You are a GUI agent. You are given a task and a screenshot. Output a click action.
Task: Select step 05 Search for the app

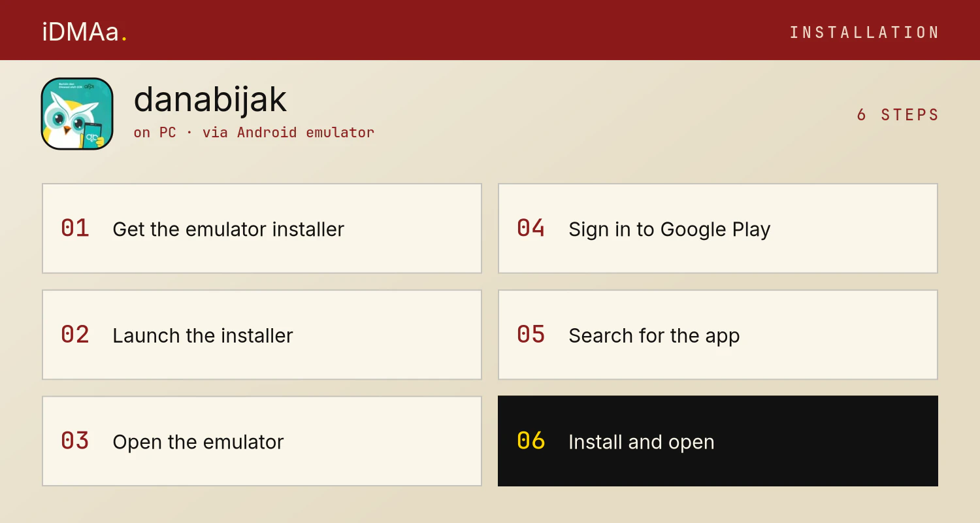(x=718, y=335)
